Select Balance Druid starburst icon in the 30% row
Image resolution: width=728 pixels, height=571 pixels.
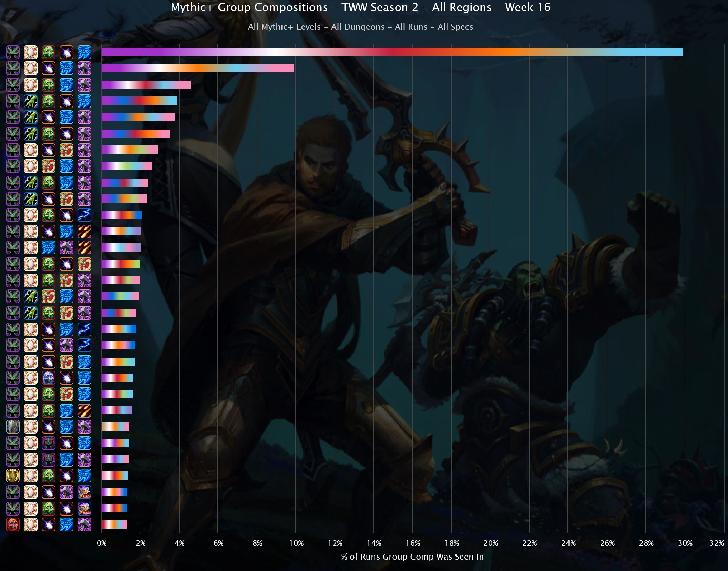[66, 52]
